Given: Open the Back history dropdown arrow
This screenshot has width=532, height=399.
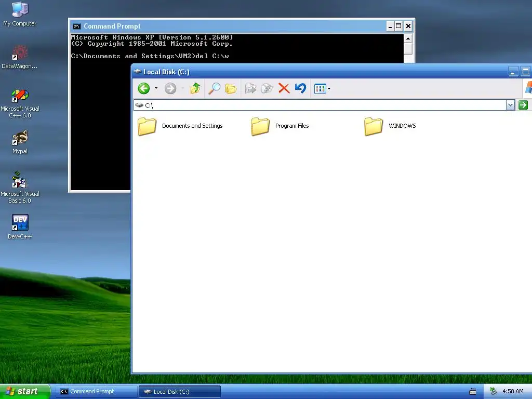Looking at the screenshot, I should coord(156,88).
